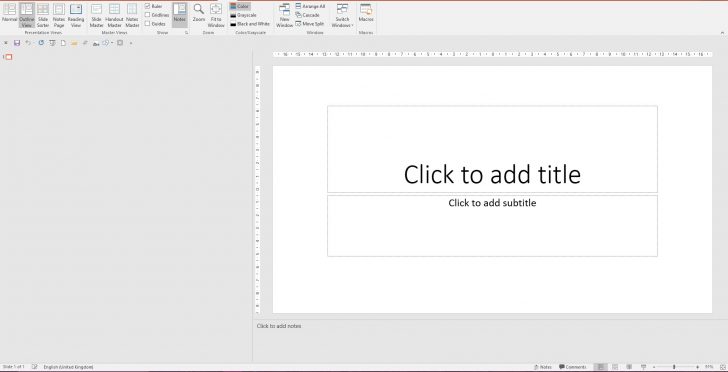Click the spell check status bar icon
The image size is (728, 372).
click(x=34, y=367)
